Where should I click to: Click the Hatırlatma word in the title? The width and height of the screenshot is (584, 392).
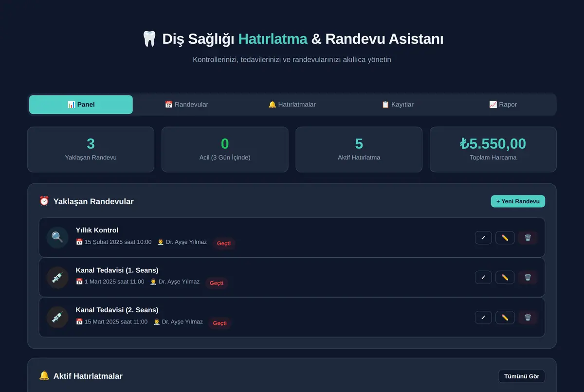click(x=273, y=39)
